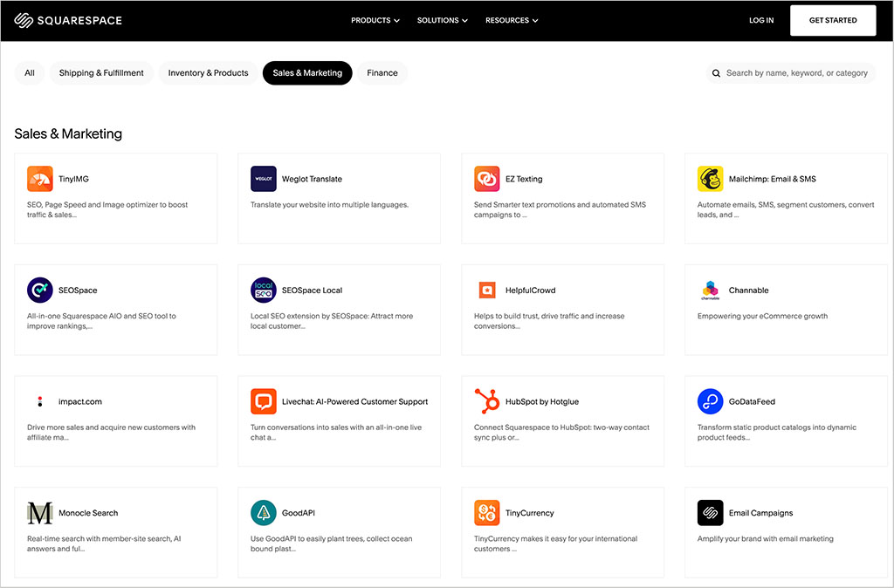Expand the Resources dropdown menu

[x=512, y=21]
